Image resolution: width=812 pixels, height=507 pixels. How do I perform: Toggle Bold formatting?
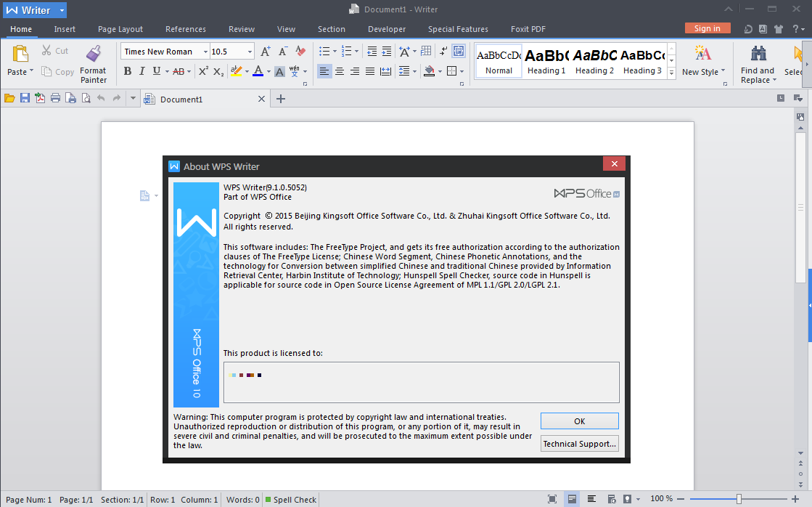click(x=128, y=71)
